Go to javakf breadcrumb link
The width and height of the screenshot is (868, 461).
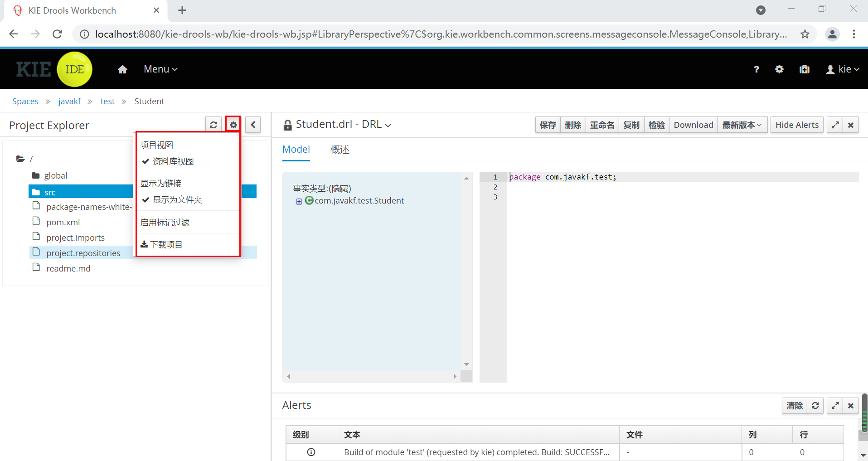69,102
